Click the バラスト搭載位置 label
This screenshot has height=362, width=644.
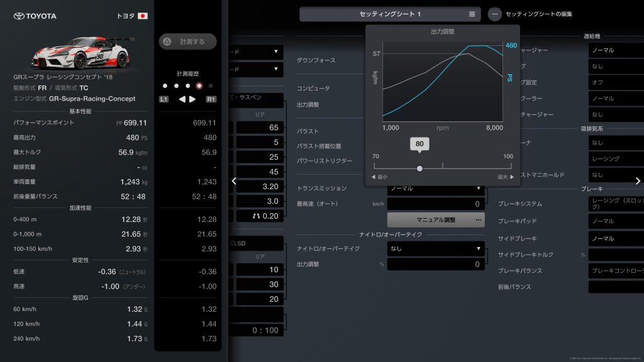pyautogui.click(x=319, y=146)
